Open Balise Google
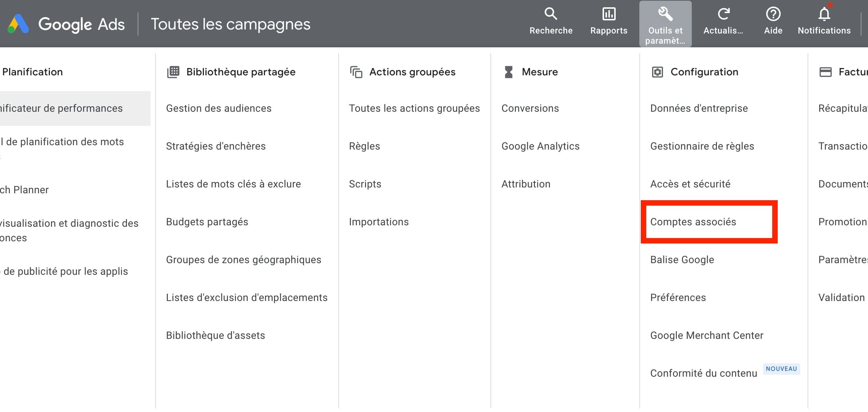 click(682, 260)
